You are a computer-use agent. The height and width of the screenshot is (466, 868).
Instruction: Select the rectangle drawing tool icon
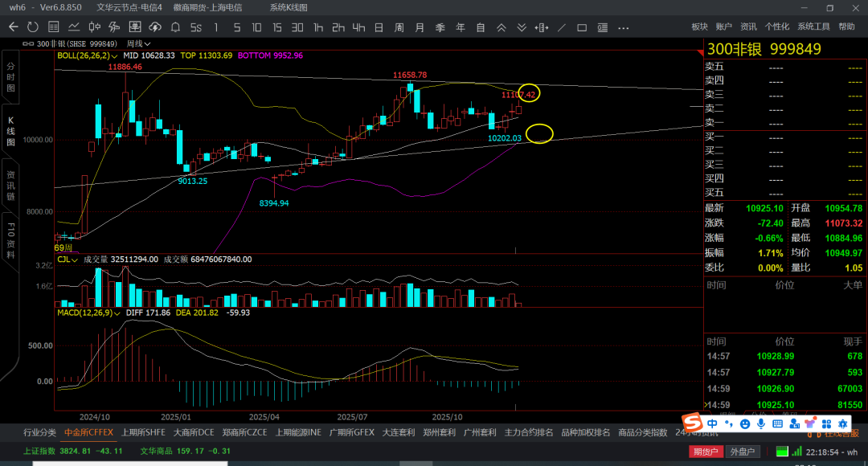point(581,27)
